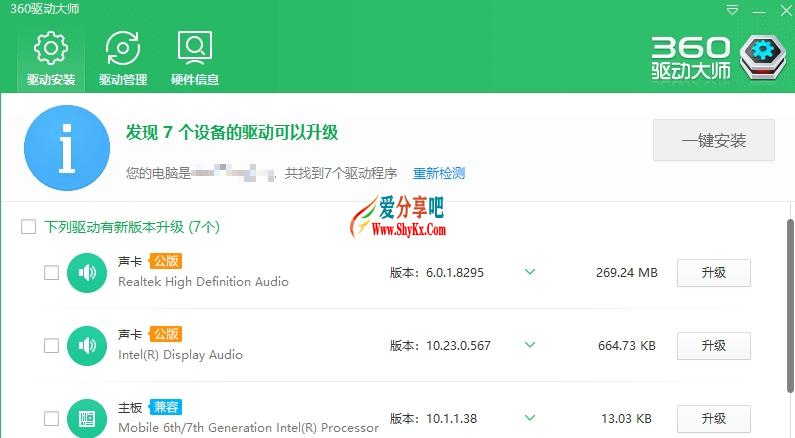This screenshot has width=795, height=438.
Task: Click 升级 for Realtek High Definition Audio
Action: 714,273
